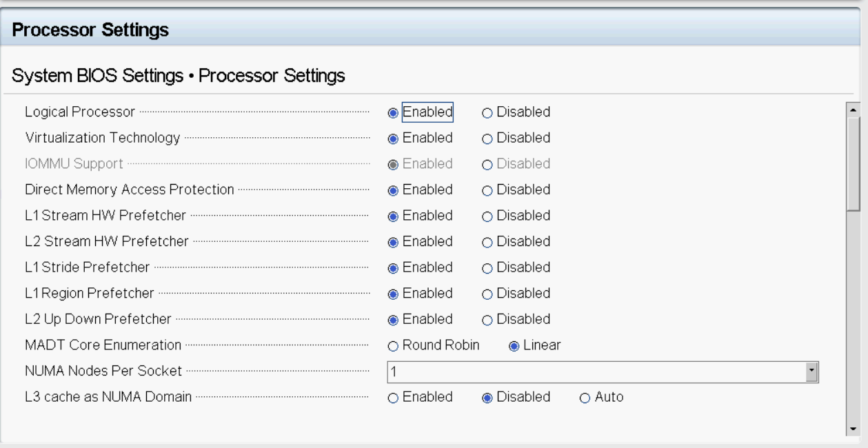Viewport: 868px width, 448px height.
Task: Select Linear MADT Core Enumeration
Action: pos(514,346)
